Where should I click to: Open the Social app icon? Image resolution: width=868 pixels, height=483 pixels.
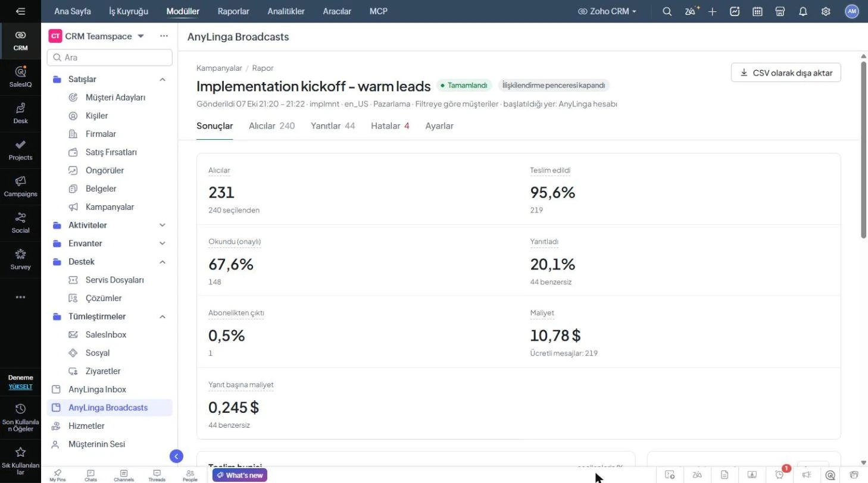[20, 222]
